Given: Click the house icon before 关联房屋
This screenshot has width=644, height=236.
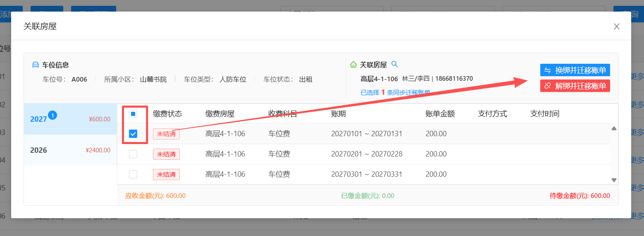Looking at the screenshot, I should [x=353, y=65].
